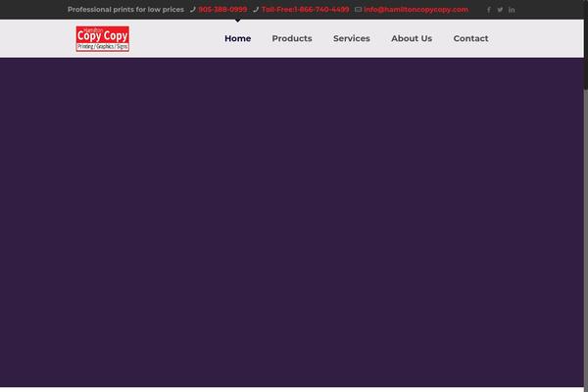
Task: Email info@hamiltoncopycopy.com link
Action: pyautogui.click(x=416, y=10)
